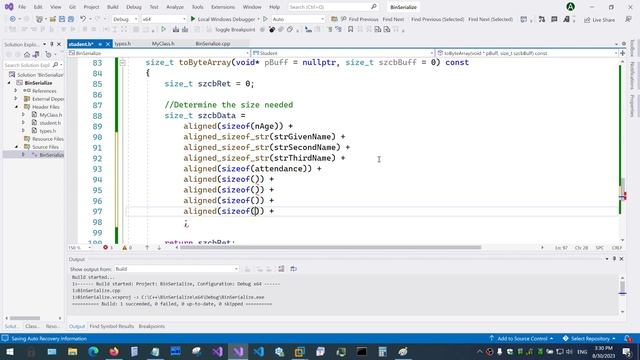
Task: Open the BinSerialize scope dropdown
Action: [158, 53]
